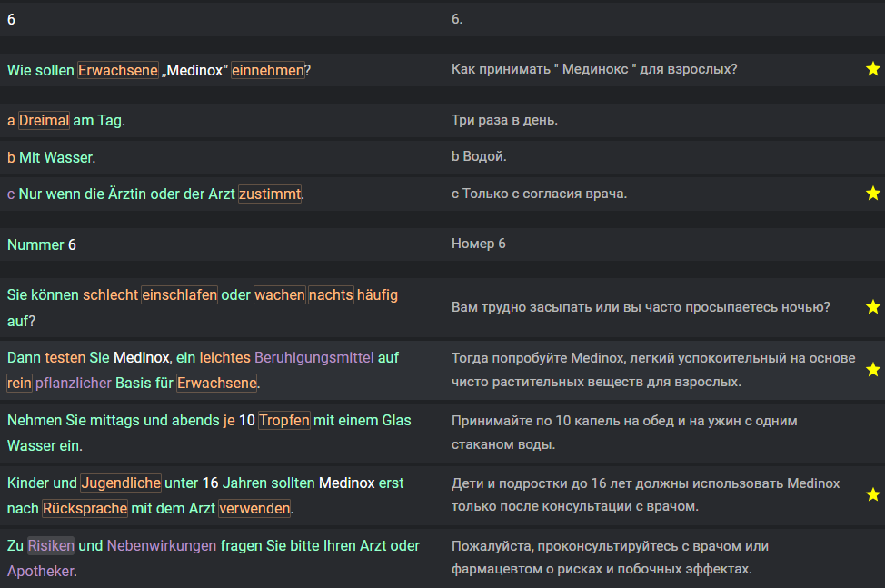Select the highlighted word 'Risiken'

(51, 545)
